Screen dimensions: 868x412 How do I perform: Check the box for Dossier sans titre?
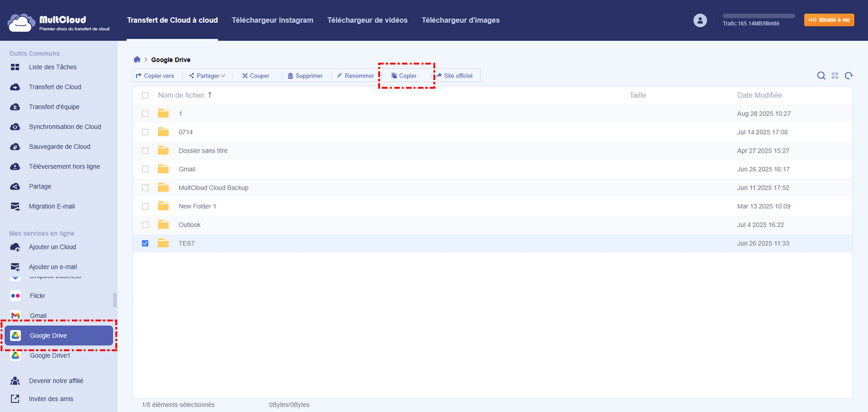145,151
